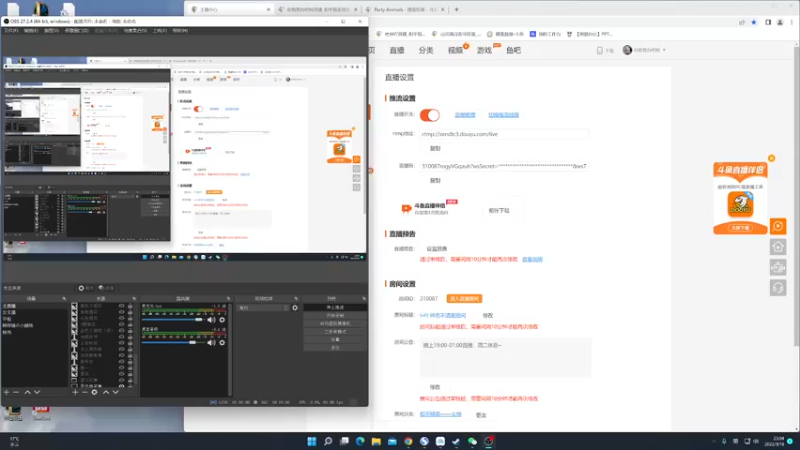Toggle visibility eye of top source row
The width and height of the screenshot is (800, 450).
click(121, 306)
